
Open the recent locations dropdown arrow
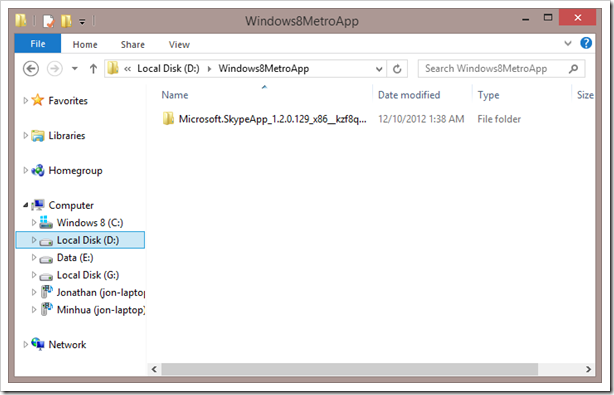74,69
